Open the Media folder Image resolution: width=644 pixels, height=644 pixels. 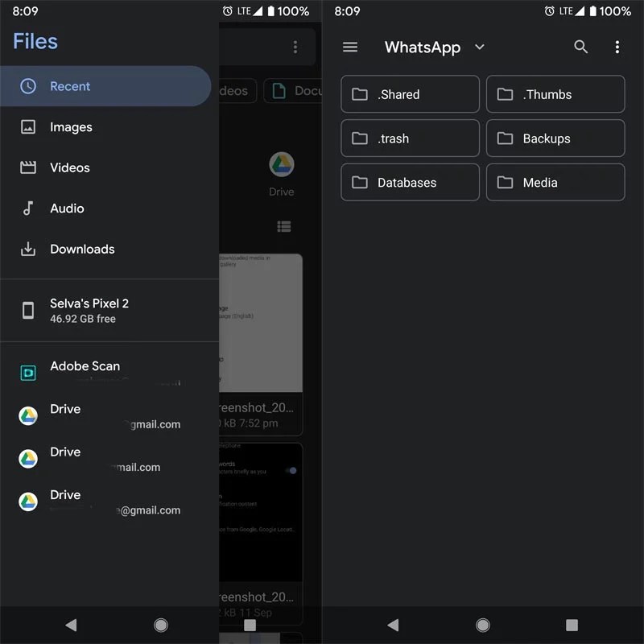click(x=555, y=182)
